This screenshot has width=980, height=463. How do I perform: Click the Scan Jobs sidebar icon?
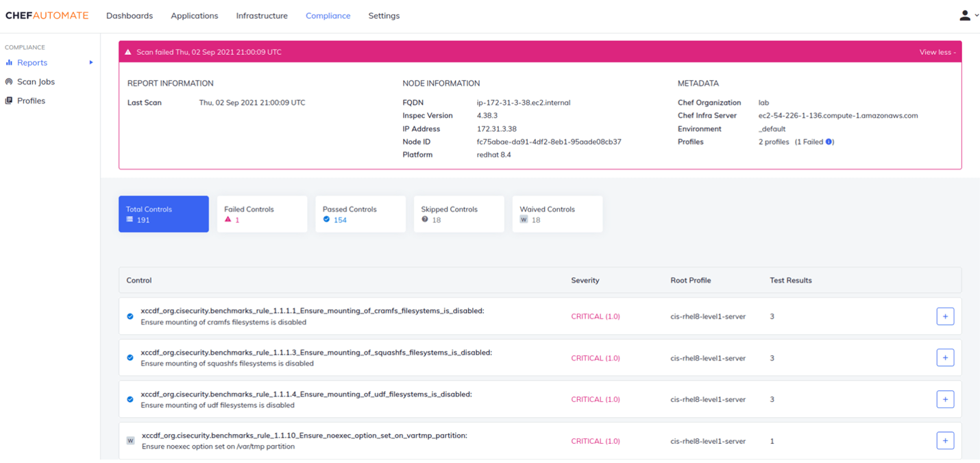coord(9,82)
